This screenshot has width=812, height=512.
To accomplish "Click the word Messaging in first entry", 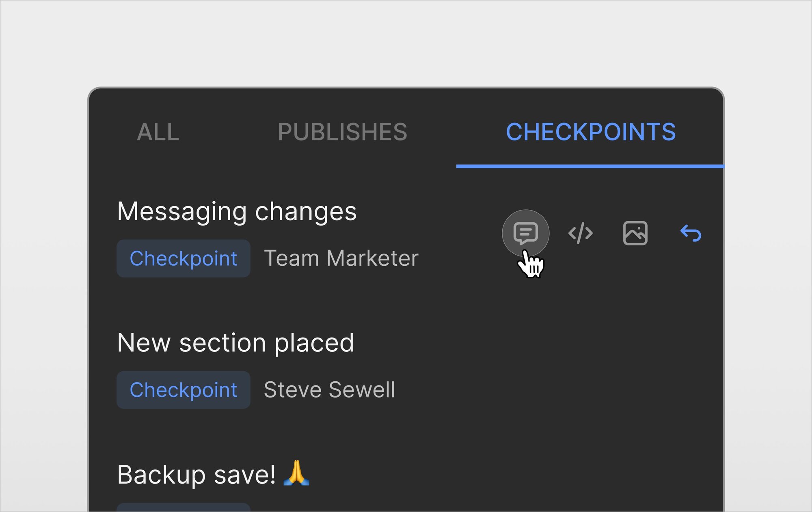I will (x=182, y=212).
